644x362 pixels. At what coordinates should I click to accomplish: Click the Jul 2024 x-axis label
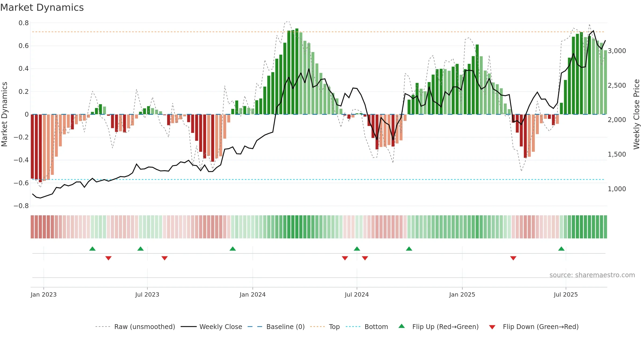click(357, 294)
